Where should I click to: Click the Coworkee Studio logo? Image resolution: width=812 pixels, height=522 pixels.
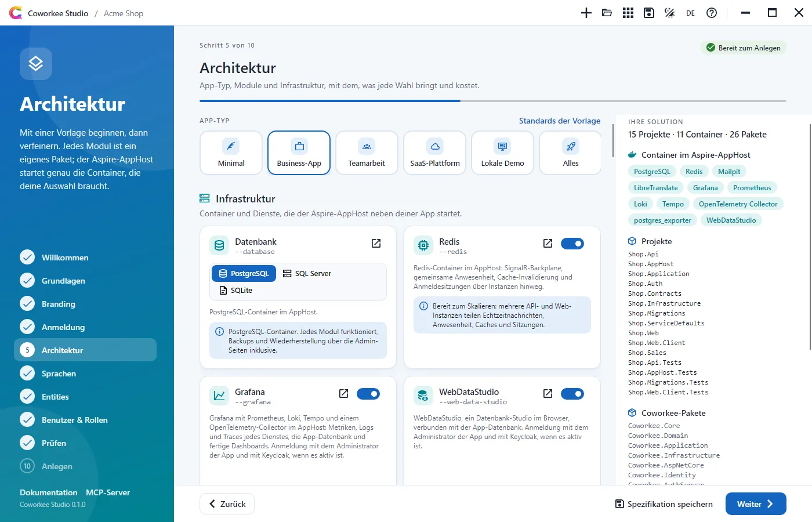click(x=16, y=13)
